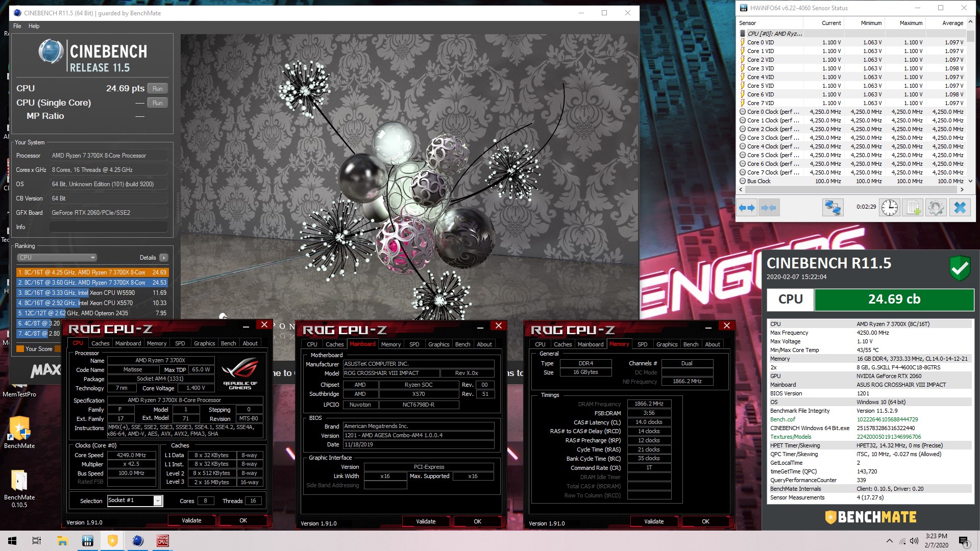Select ranking entry AMD Opteron 2435
Viewport: 980px width, 551px height.
click(92, 313)
